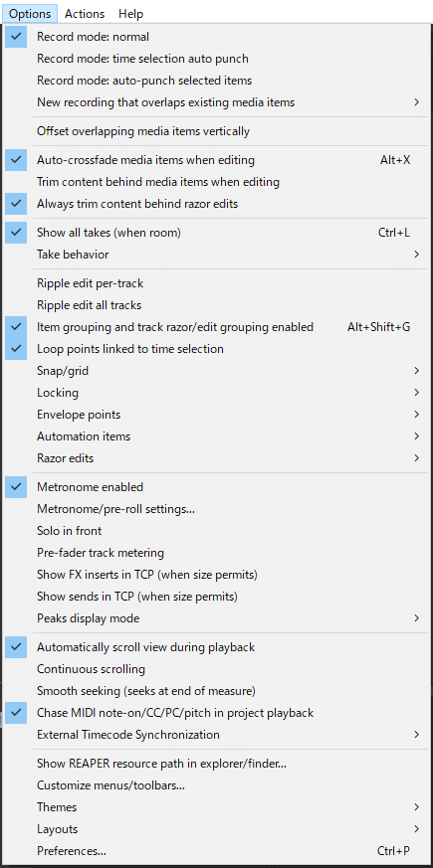The image size is (433, 868).
Task: Expand the Peaks display mode submenu
Action: 216,618
